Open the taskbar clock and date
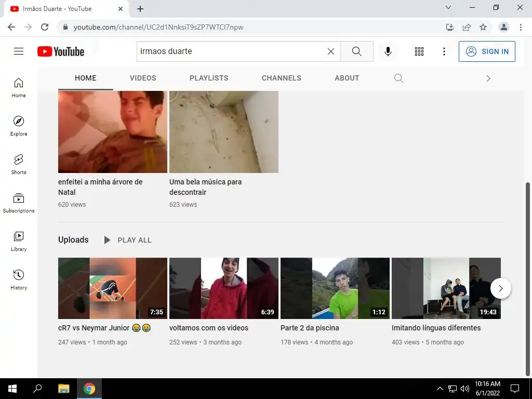 point(487,389)
